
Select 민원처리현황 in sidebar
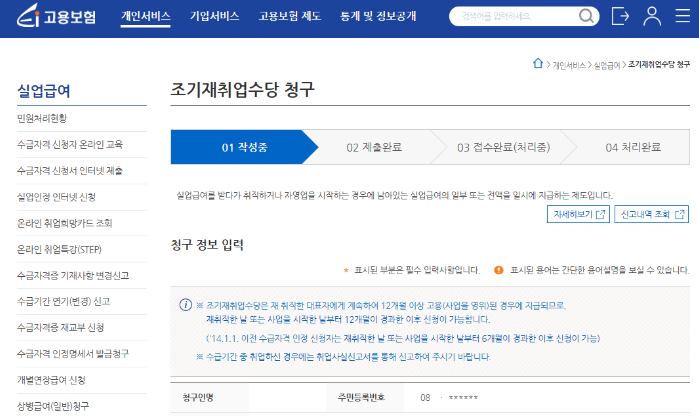pos(42,118)
